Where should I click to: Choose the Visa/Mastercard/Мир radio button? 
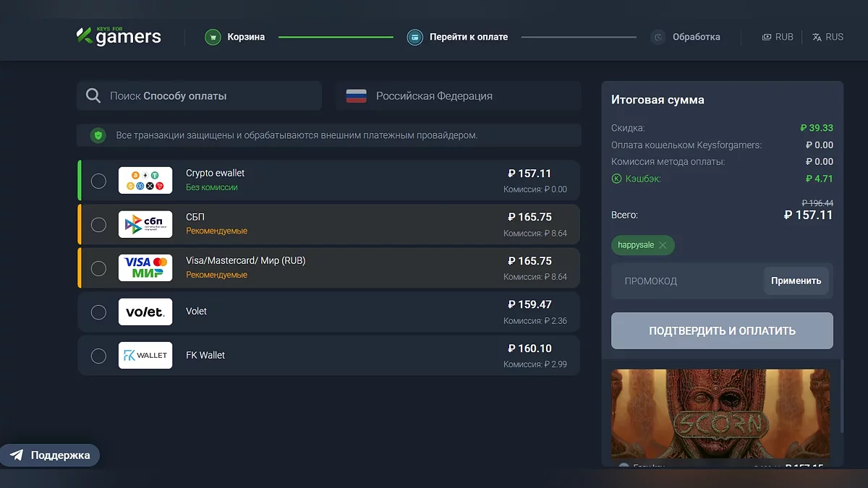[x=98, y=268]
